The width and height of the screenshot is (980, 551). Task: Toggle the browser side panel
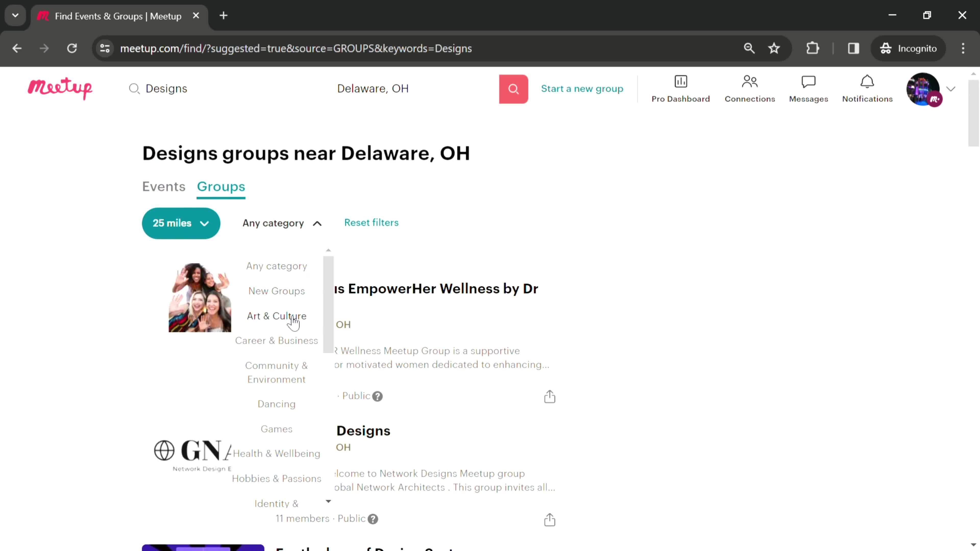pyautogui.click(x=853, y=48)
